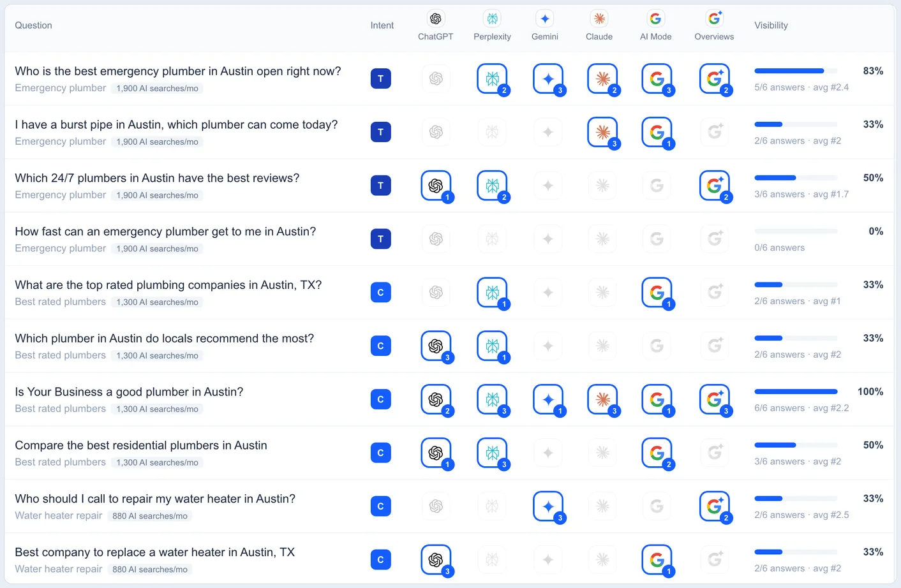901x588 pixels.
Task: Open Gemini result for 'Is Your Business' row
Action: pyautogui.click(x=548, y=401)
